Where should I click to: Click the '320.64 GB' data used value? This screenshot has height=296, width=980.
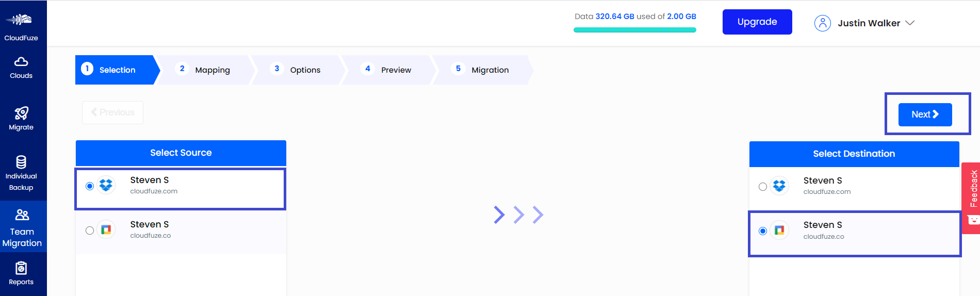pyautogui.click(x=615, y=17)
